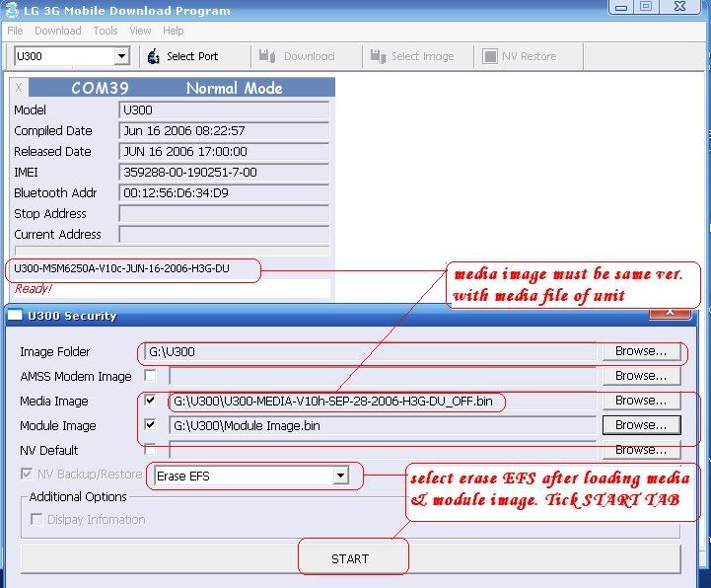Open the View menu
711x588 pixels.
coord(140,31)
